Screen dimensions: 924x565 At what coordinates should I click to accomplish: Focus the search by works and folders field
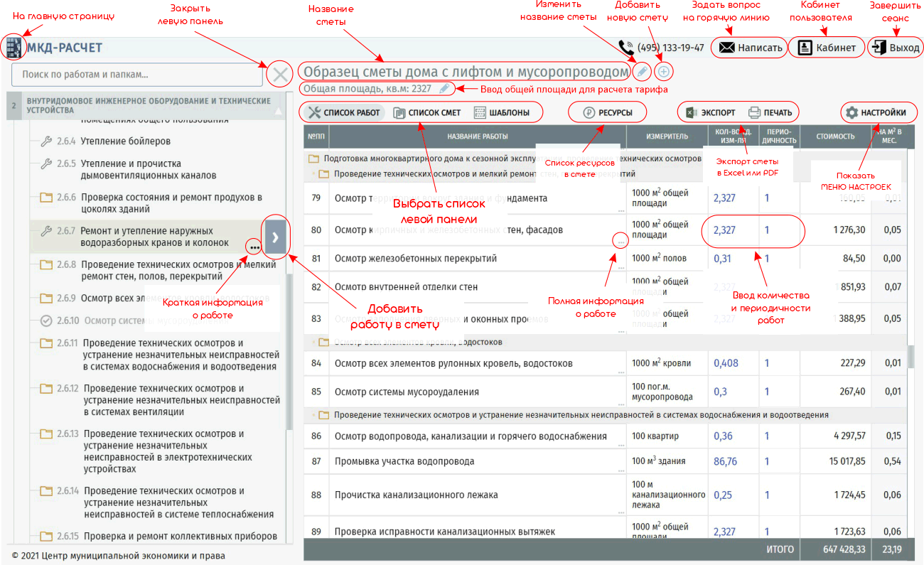(x=137, y=74)
